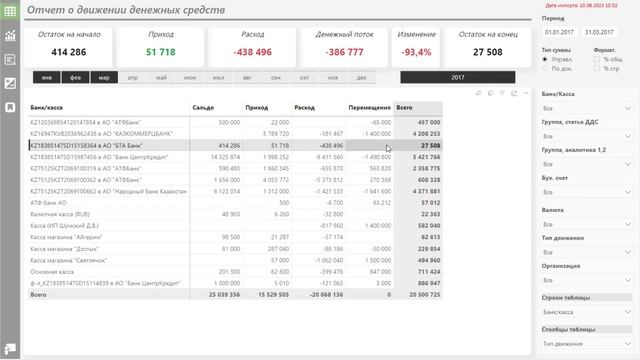Click the Остаток на начало 414 286 card
This screenshot has width=640, height=360.
[x=69, y=46]
